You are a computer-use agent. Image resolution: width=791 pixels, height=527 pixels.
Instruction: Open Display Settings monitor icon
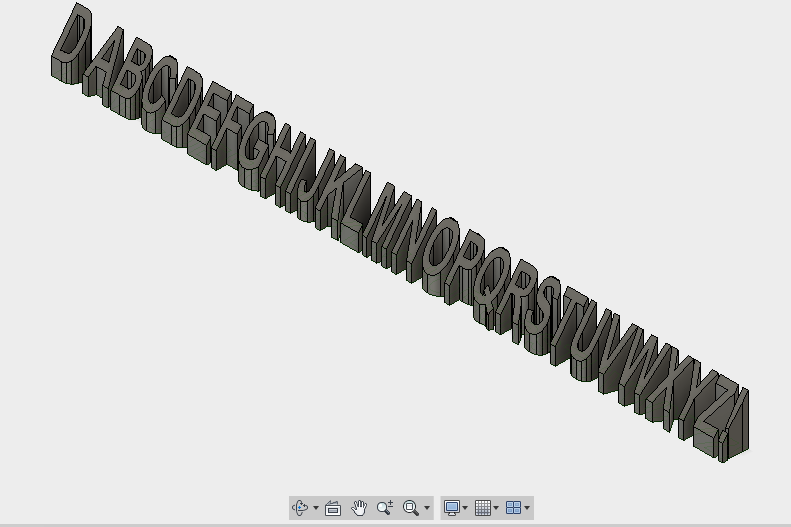pyautogui.click(x=451, y=508)
